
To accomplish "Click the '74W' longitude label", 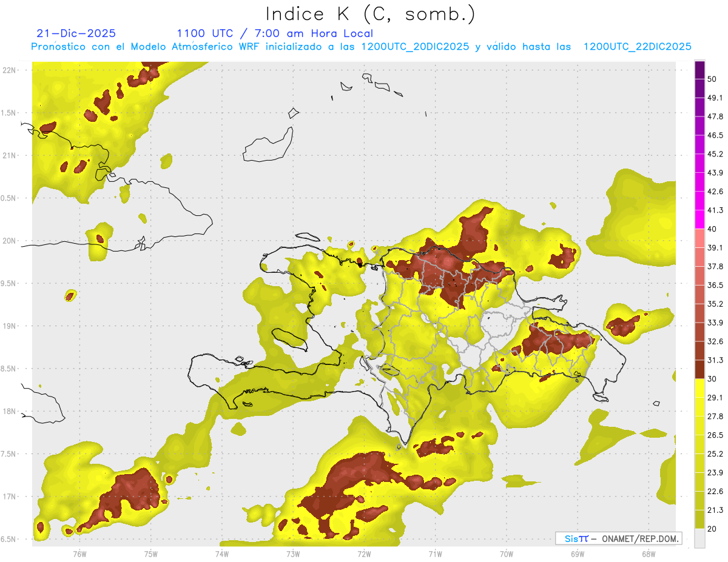I will coord(222,554).
